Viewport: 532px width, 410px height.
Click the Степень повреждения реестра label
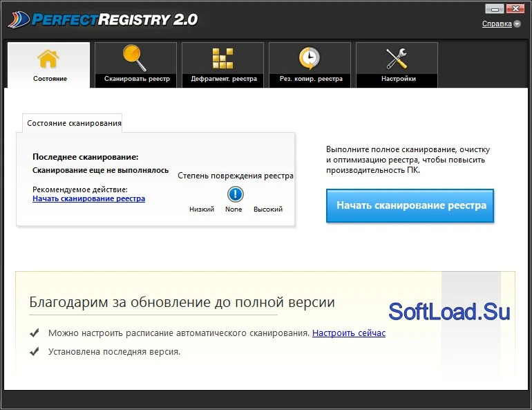click(236, 176)
